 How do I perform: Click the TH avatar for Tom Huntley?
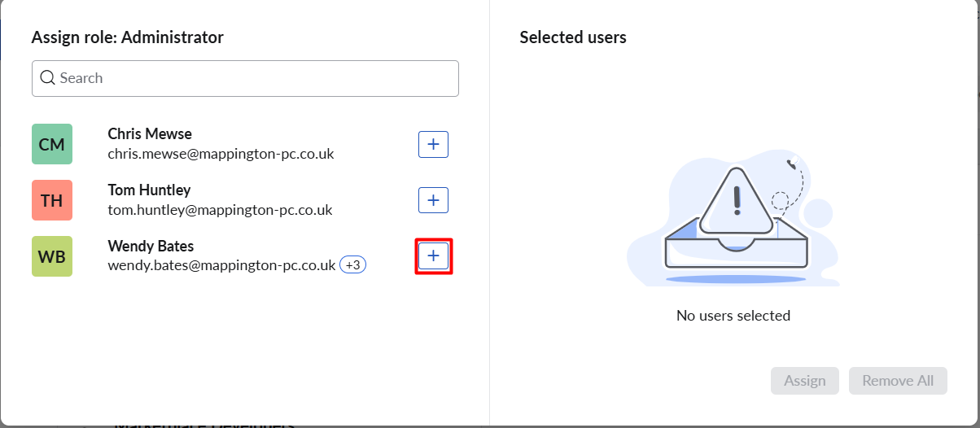pos(52,200)
